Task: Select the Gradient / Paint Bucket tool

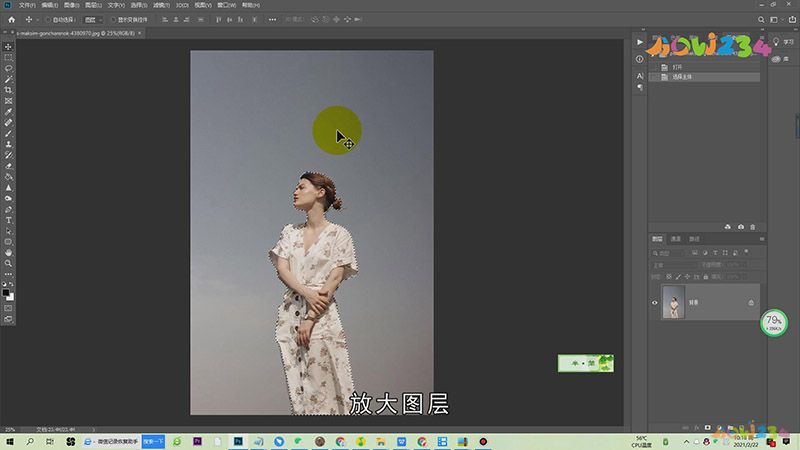Action: pyautogui.click(x=8, y=177)
